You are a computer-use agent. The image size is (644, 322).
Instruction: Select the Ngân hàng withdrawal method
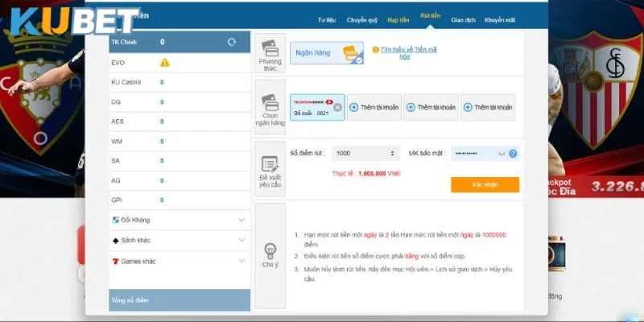pos(327,52)
